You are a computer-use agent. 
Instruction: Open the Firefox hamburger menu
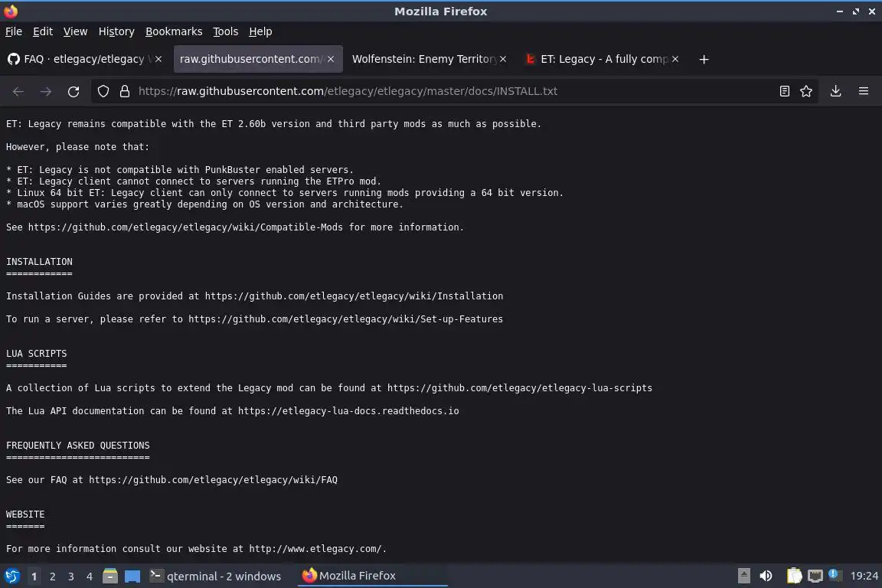point(864,91)
